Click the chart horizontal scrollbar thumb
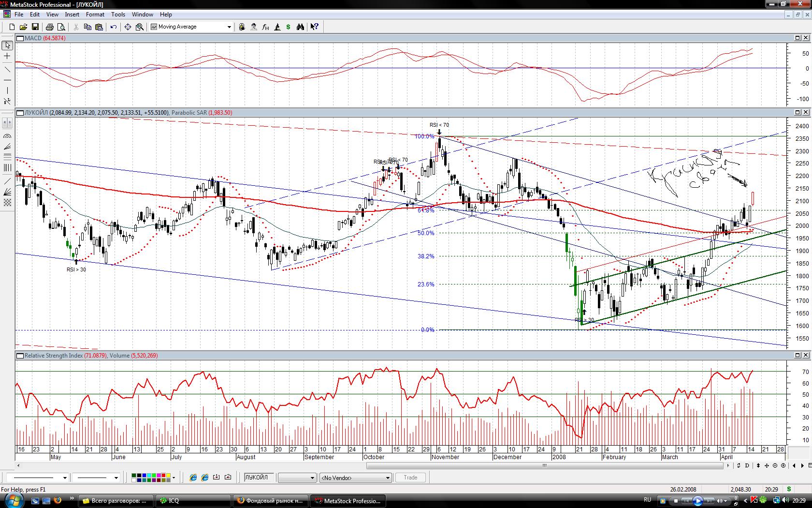The height and width of the screenshot is (508, 812). 545,465
